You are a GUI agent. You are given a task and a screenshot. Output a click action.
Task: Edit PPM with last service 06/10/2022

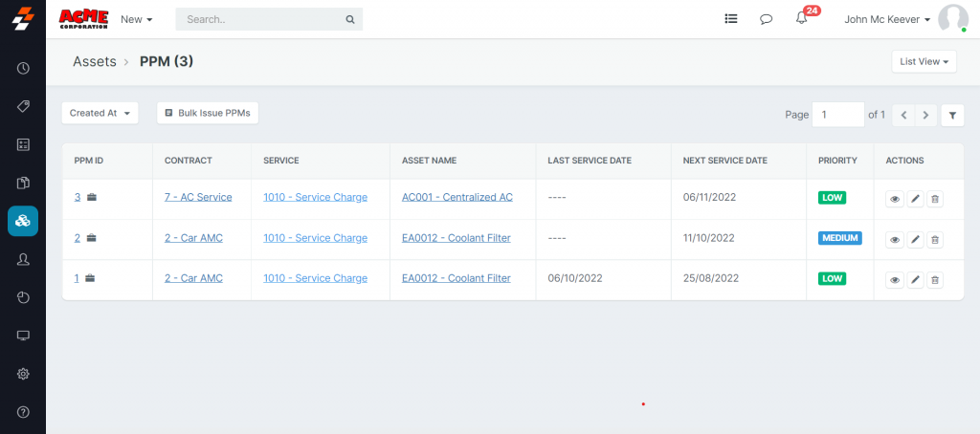tap(915, 280)
